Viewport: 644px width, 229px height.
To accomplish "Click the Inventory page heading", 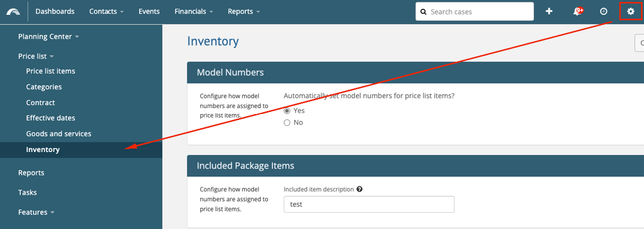I will [213, 41].
